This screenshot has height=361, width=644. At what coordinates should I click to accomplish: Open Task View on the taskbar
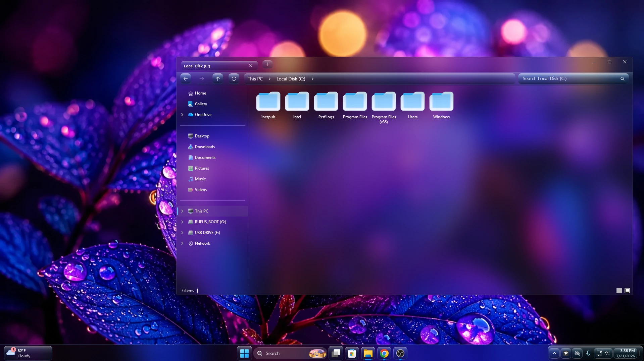[336, 353]
